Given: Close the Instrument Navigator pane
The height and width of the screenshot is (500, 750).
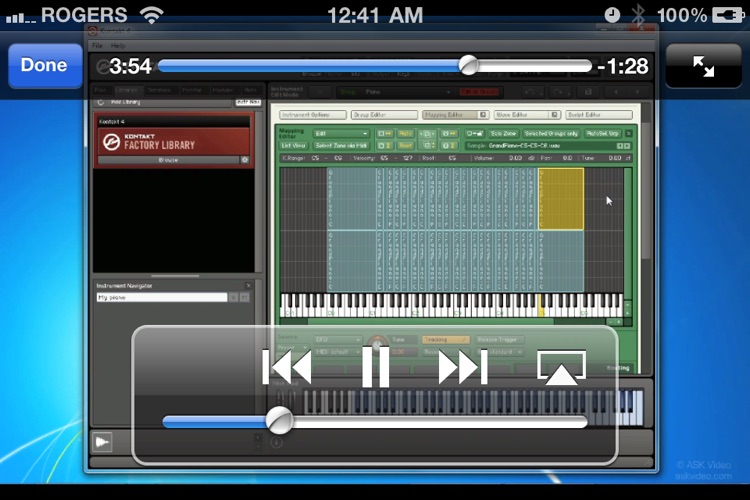Looking at the screenshot, I should click(x=248, y=286).
